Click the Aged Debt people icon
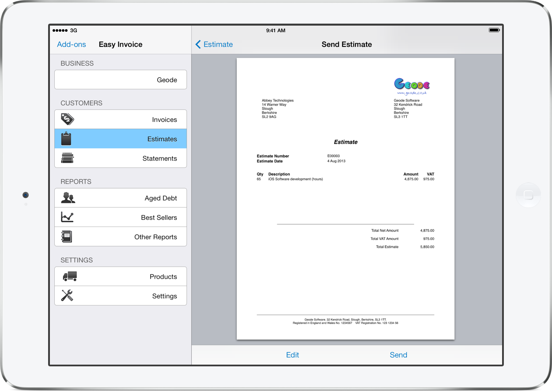This screenshot has width=552, height=392. [x=68, y=198]
